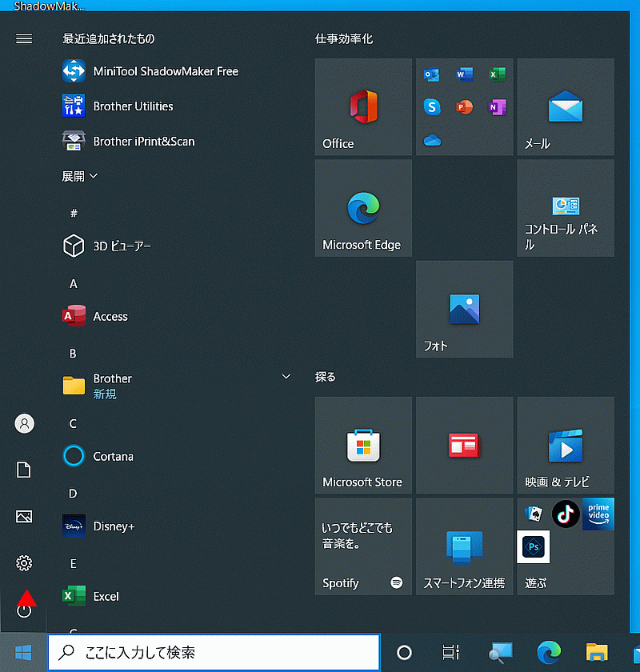Open Word from the Office tile group
Viewport: 640px width, 672px height.
(465, 74)
